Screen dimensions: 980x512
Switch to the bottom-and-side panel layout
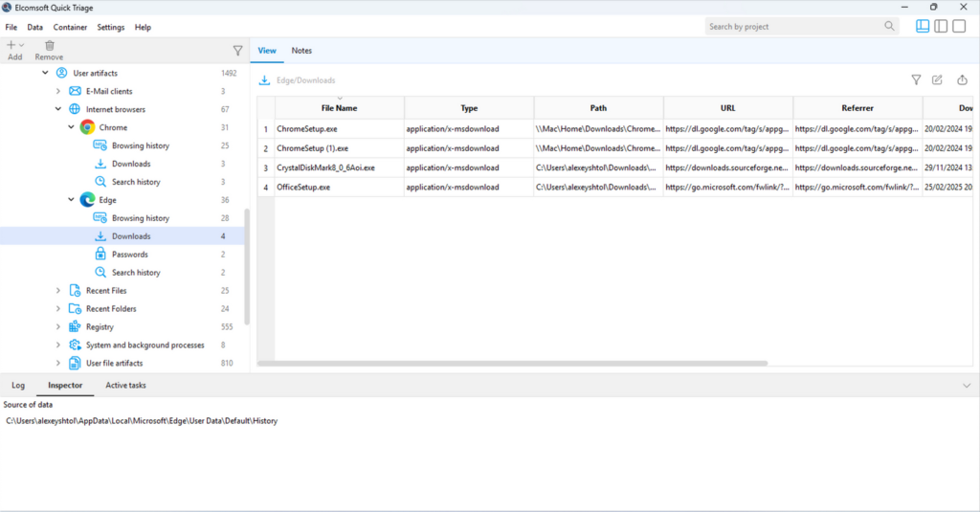pyautogui.click(x=923, y=27)
